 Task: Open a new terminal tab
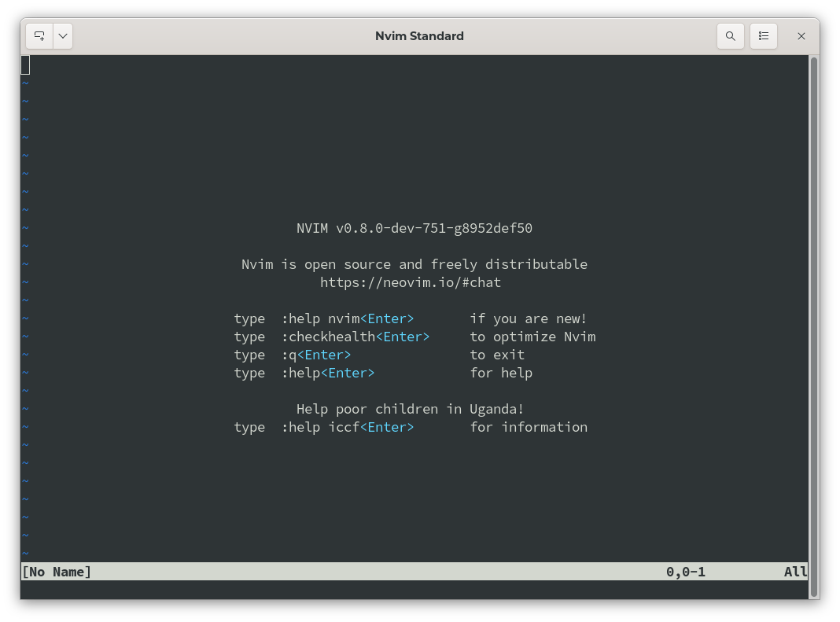click(38, 35)
